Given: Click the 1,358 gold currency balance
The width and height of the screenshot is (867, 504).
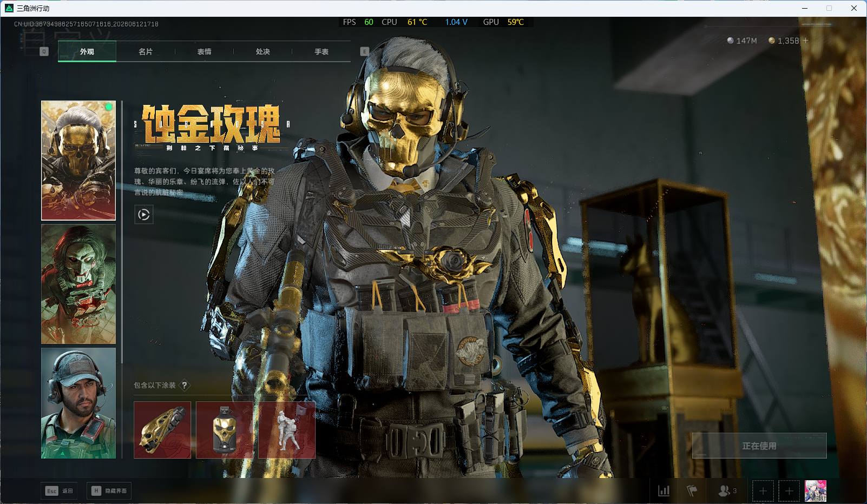Looking at the screenshot, I should tap(784, 41).
